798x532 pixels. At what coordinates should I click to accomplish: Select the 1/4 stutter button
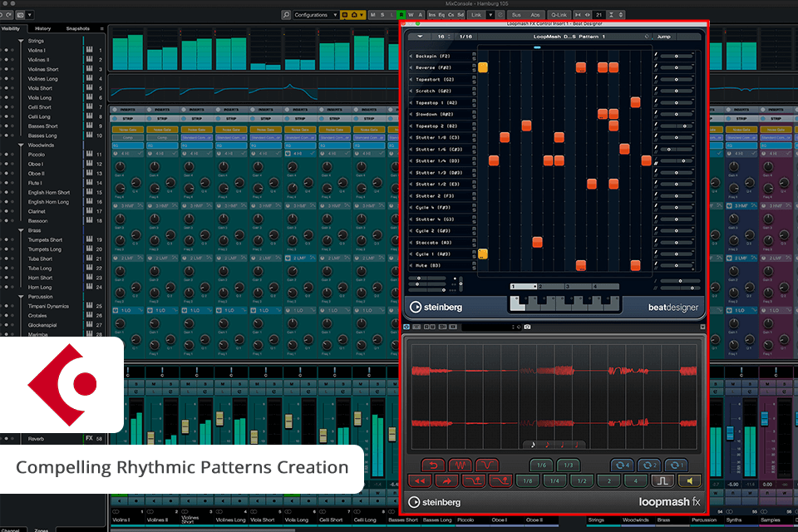pyautogui.click(x=554, y=480)
